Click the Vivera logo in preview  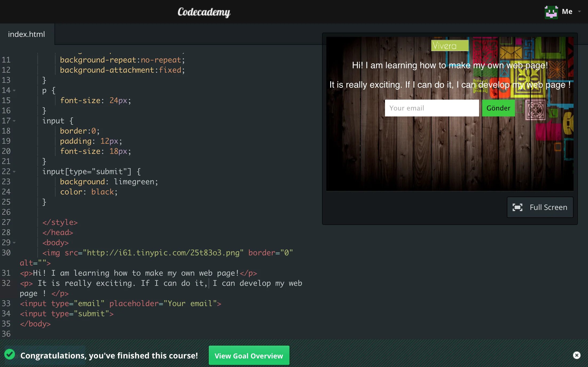(x=450, y=46)
